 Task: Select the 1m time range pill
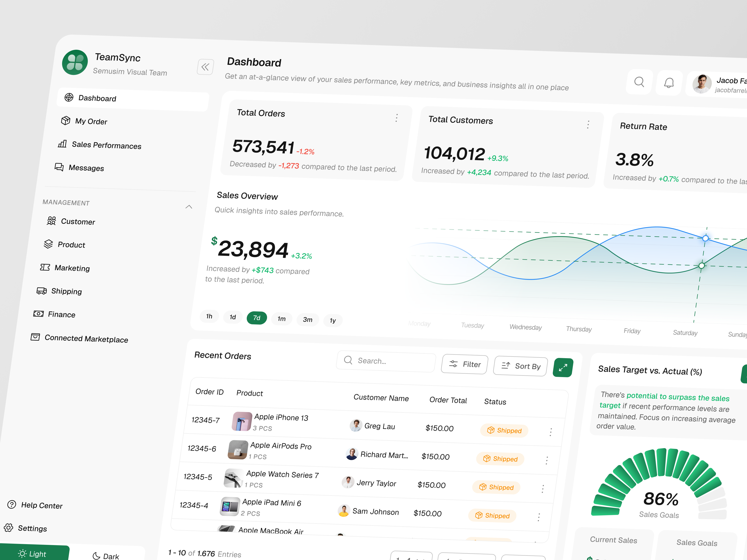(x=282, y=319)
